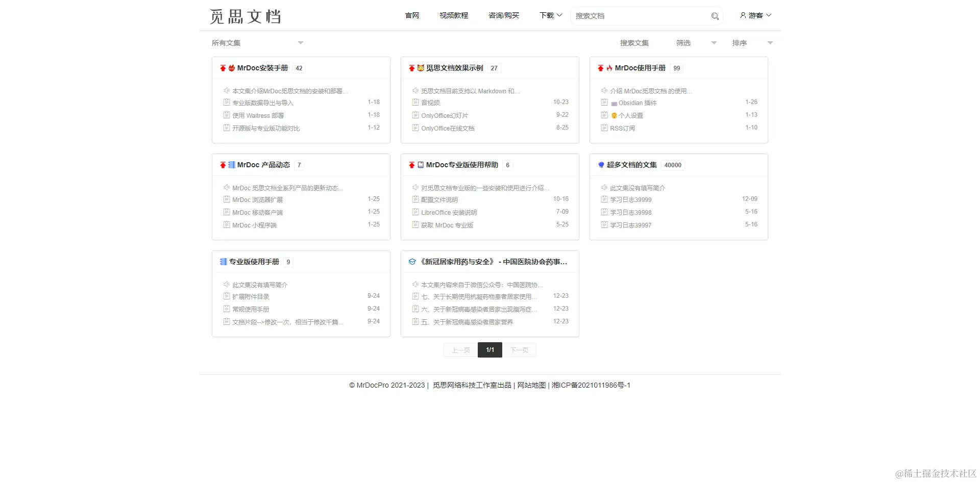Open document 学习日志39998
Image resolution: width=980 pixels, height=482 pixels.
point(631,212)
